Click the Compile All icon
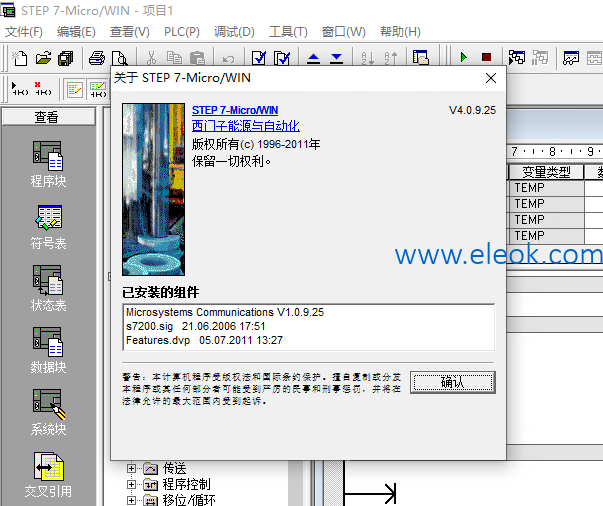This screenshot has height=506, width=603. coord(282,58)
